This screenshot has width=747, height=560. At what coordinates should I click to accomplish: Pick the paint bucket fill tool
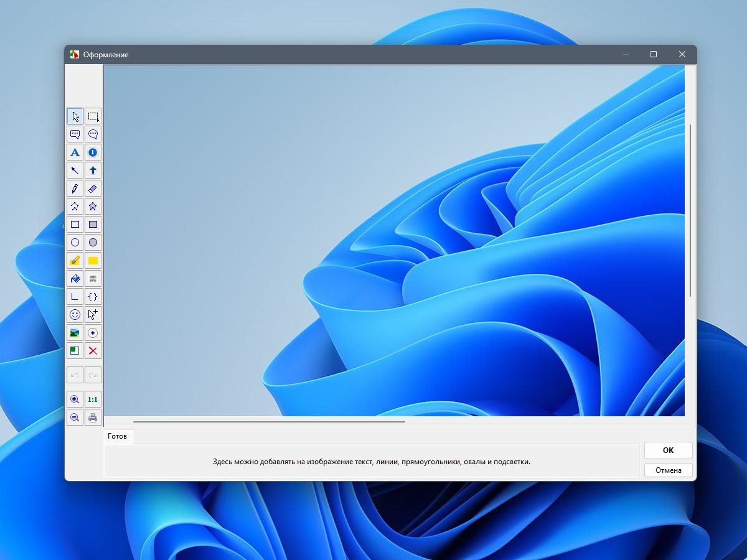pos(75,279)
